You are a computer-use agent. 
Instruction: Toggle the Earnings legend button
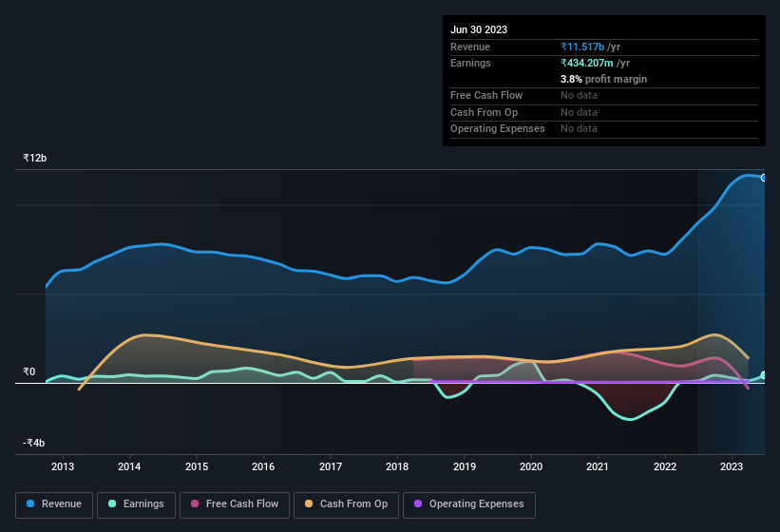click(x=136, y=504)
